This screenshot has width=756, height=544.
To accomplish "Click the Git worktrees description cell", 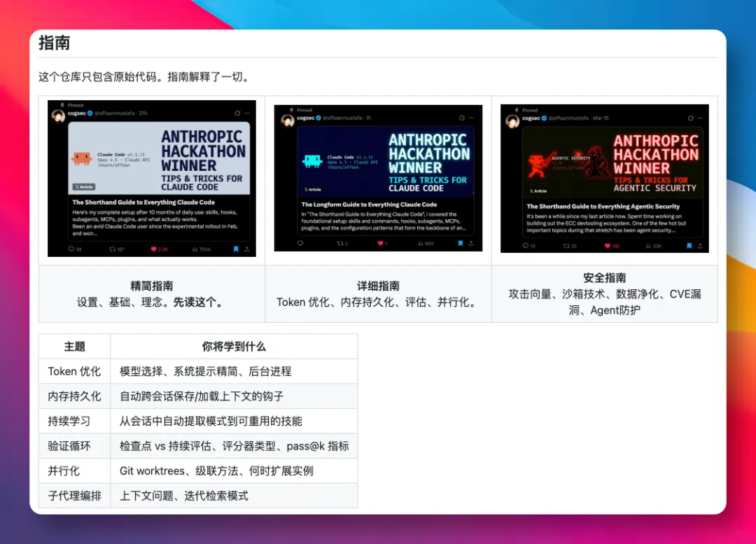I will [x=234, y=470].
